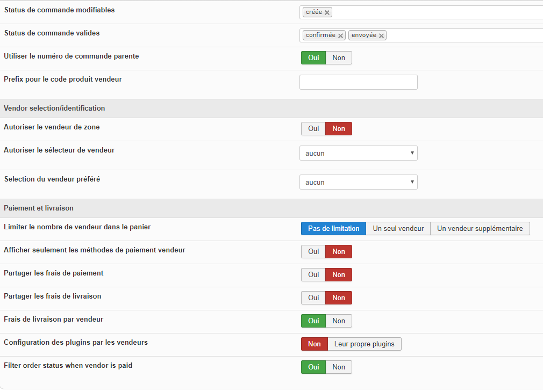Click Oui for 'Partager les frais de livraison'
Viewport: 543px width, 392px height.
tap(313, 298)
